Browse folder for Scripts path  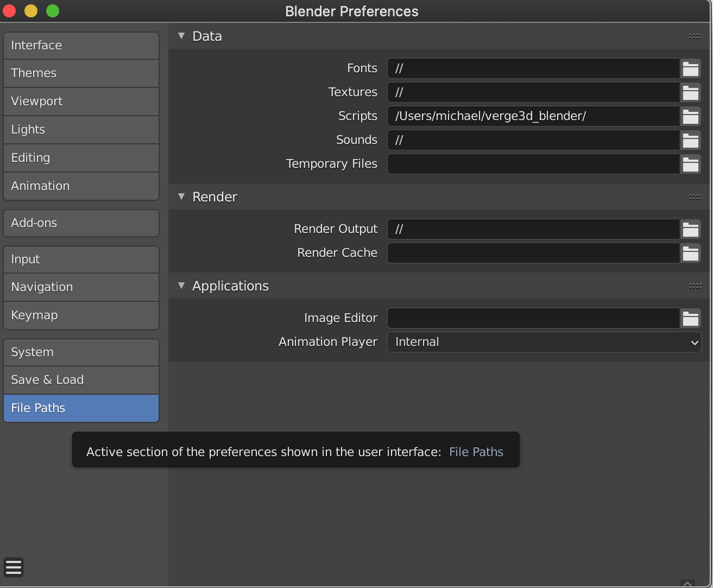coord(690,116)
